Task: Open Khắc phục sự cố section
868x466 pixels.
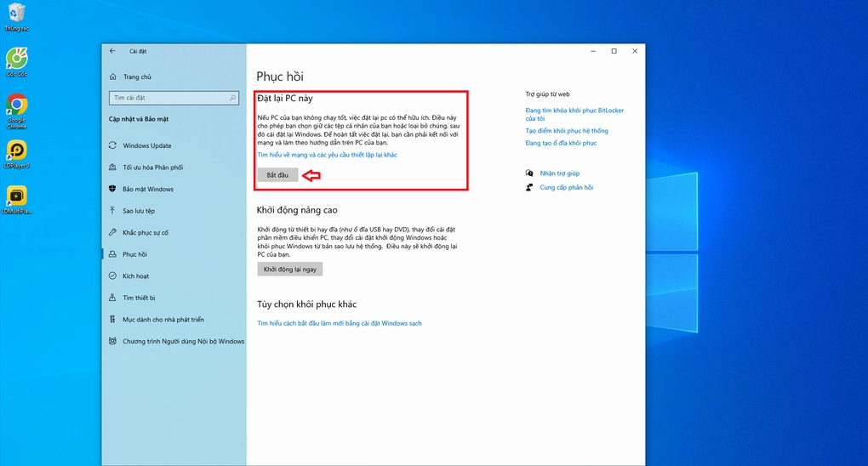Action: (146, 232)
